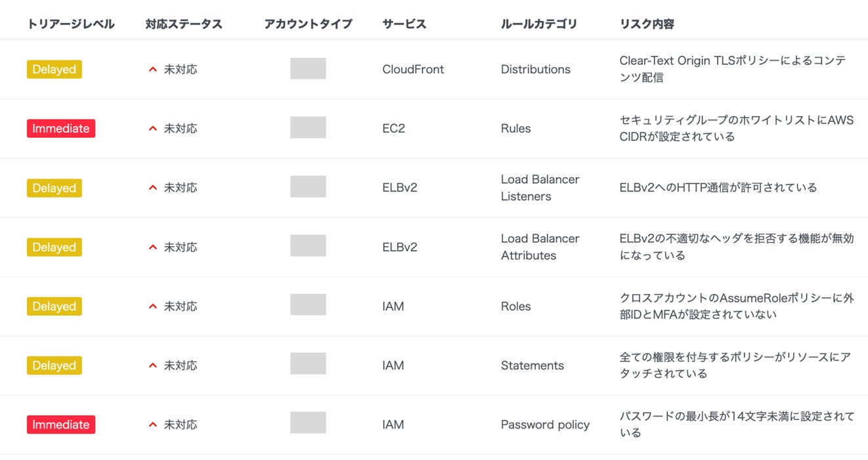Click the Delayed badge for CloudFront
The image size is (868, 460).
pyautogui.click(x=54, y=70)
